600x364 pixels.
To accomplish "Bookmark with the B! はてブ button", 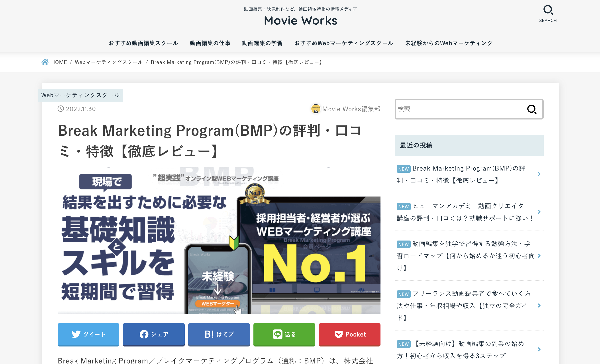I will coord(219,334).
